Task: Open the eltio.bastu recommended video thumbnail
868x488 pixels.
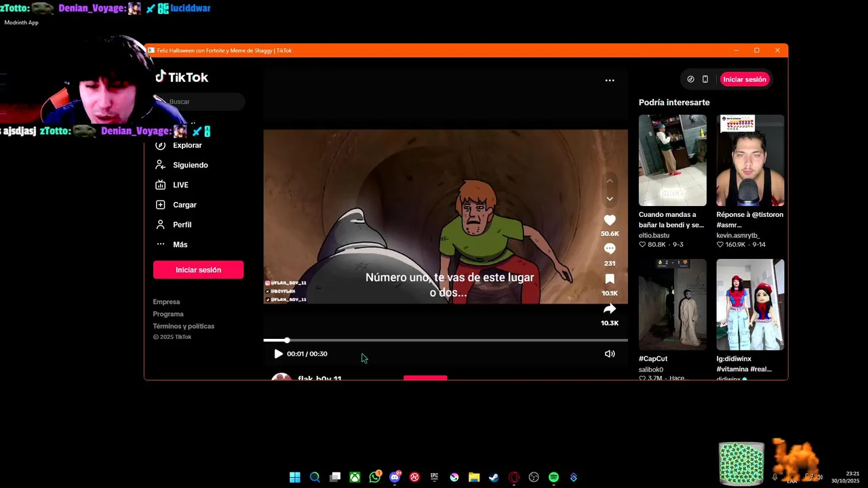Action: [x=672, y=160]
